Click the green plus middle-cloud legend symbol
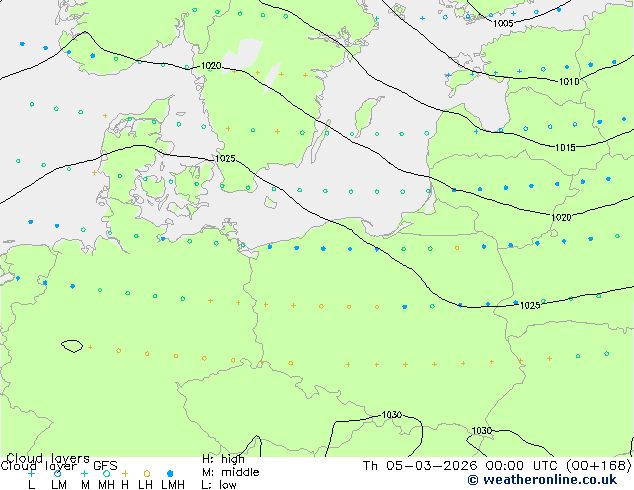 coord(84,473)
